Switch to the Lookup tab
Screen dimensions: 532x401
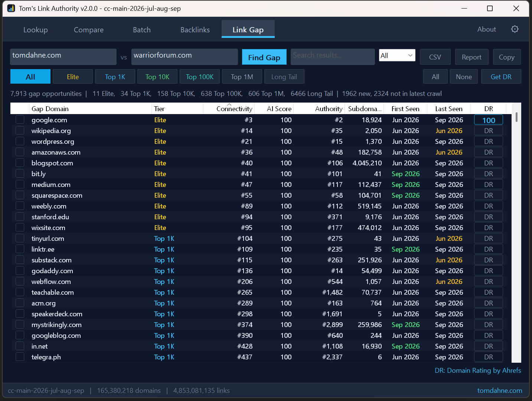tap(36, 30)
